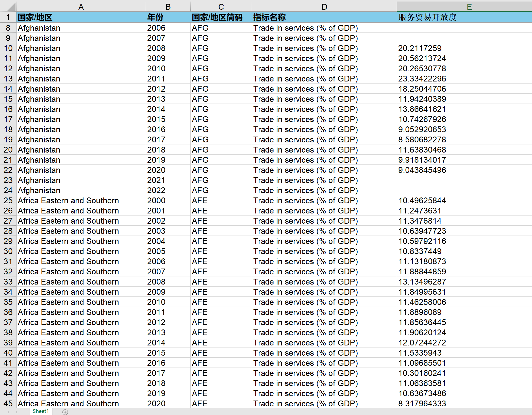Click the 服务贸易开放度 header cell
The width and height of the screenshot is (532, 415).
[x=427, y=17]
